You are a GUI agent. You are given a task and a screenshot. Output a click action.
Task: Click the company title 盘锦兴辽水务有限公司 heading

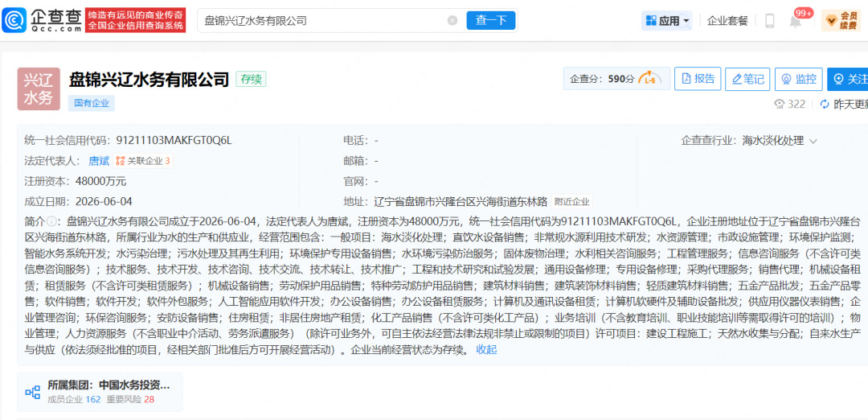pos(149,79)
